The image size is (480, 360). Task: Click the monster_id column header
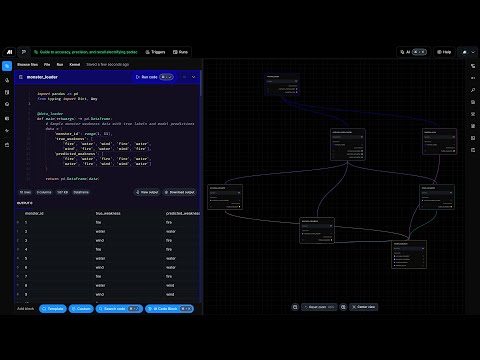34,213
